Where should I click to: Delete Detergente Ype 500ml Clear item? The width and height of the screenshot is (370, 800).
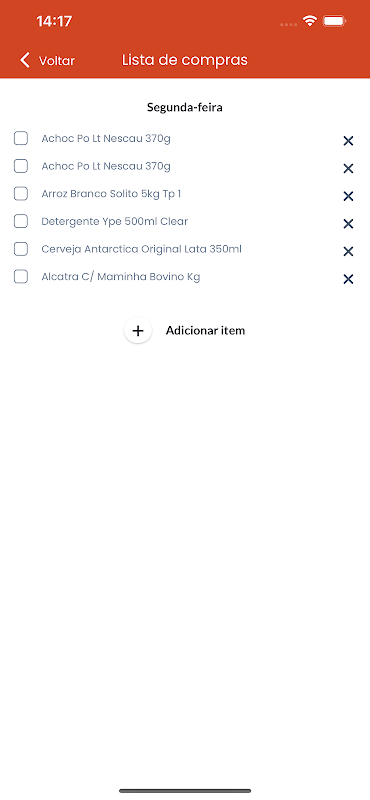click(x=348, y=224)
